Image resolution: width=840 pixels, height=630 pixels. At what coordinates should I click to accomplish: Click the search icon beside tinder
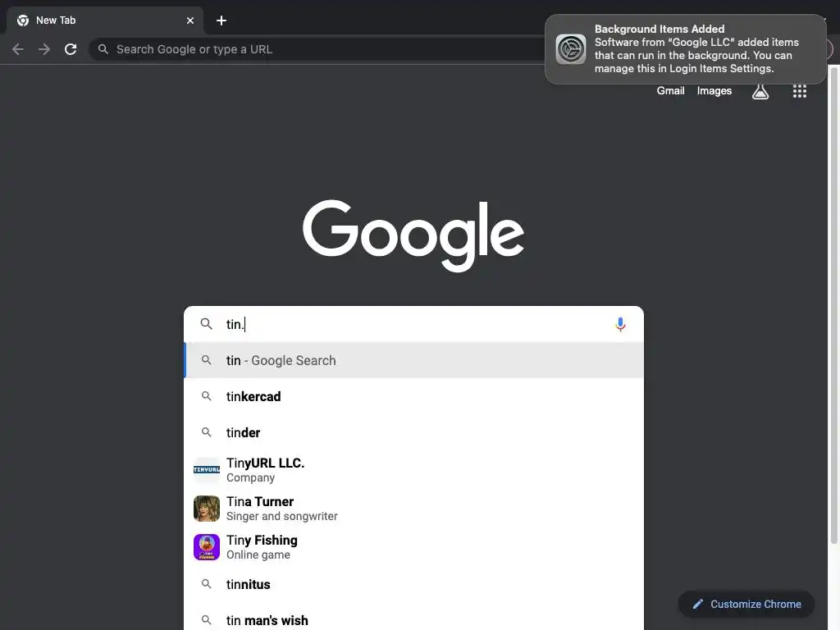206,431
